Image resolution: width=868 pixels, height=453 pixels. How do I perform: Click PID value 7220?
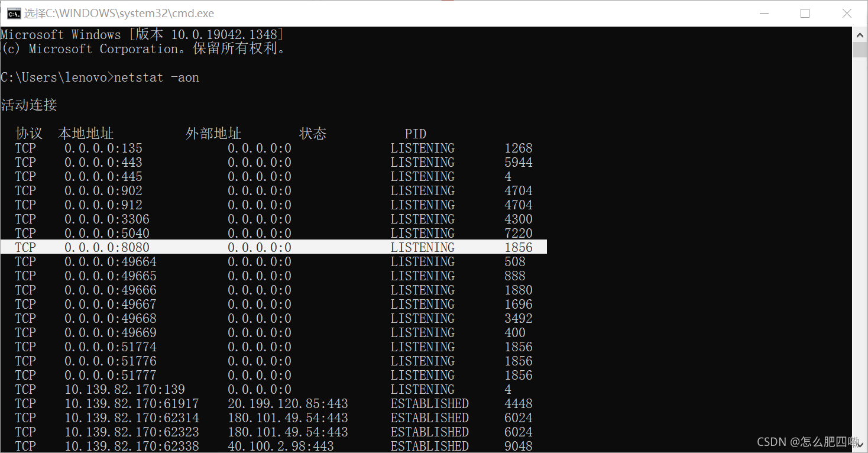[519, 234]
